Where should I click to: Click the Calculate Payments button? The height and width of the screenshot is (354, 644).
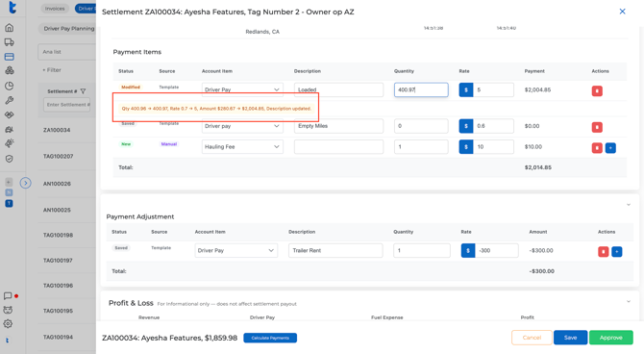pos(270,338)
